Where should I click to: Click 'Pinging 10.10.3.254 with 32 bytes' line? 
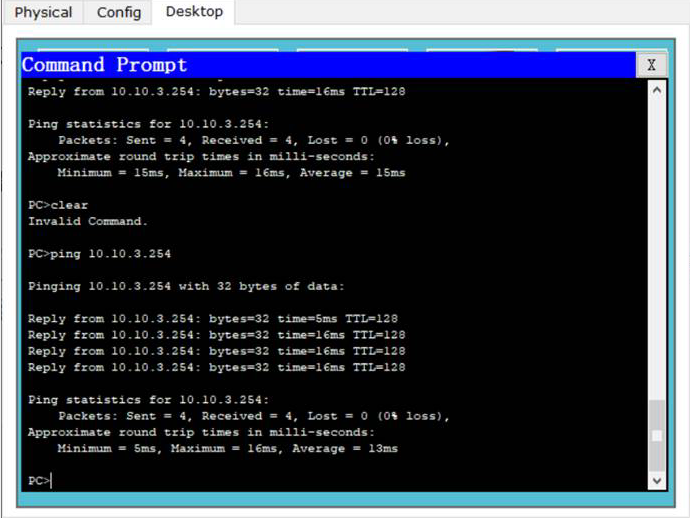click(186, 286)
